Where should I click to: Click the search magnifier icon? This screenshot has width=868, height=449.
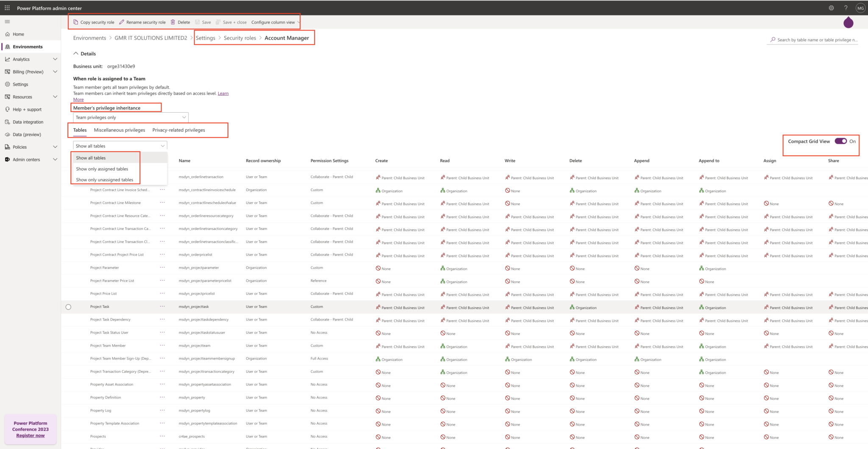click(773, 39)
